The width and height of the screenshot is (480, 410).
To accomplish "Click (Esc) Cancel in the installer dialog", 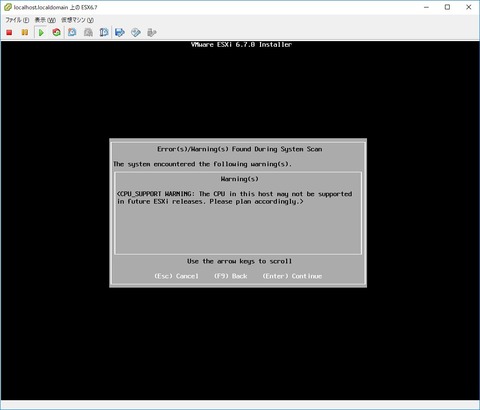I will 176,276.
